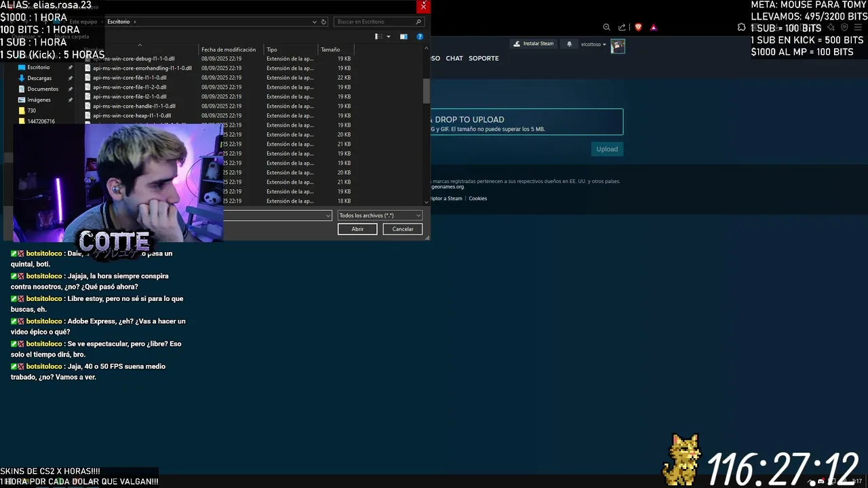Select api-ms-win-core-file-l1-1-0.dll file row
The width and height of the screenshot is (868, 488).
tap(130, 78)
